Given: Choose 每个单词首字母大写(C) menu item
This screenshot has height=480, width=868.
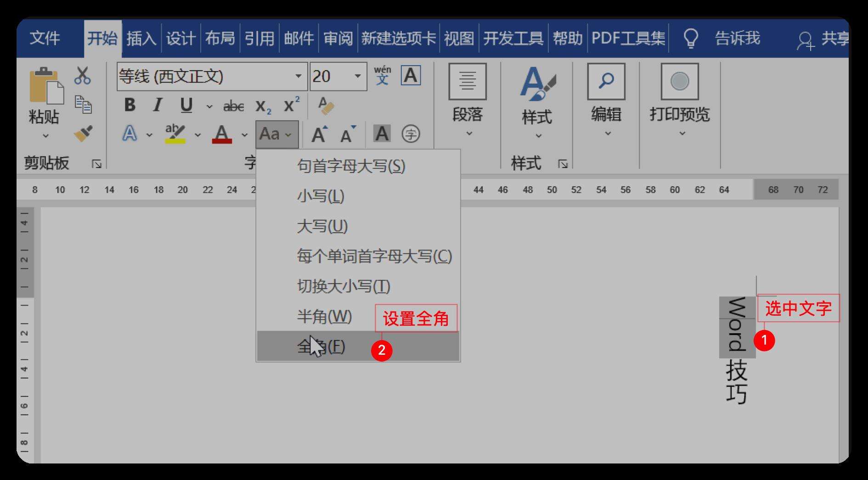Looking at the screenshot, I should [358, 256].
